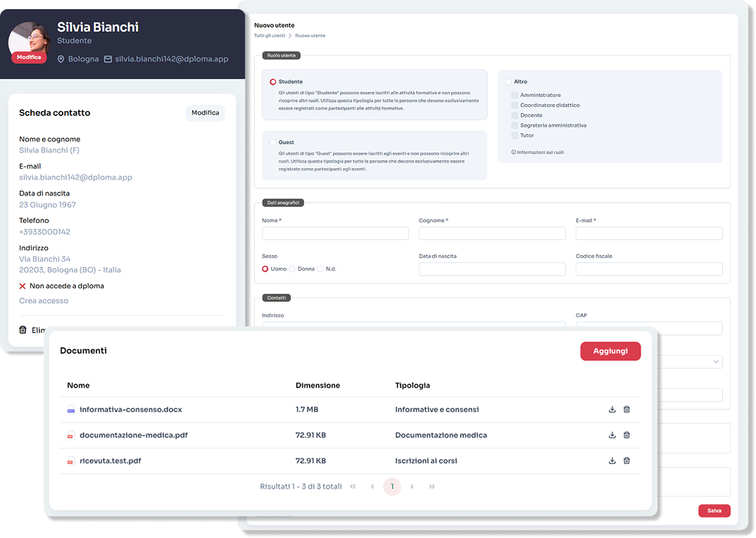
Task: Click docx file icon of informativa-consenso
Action: pyautogui.click(x=71, y=410)
